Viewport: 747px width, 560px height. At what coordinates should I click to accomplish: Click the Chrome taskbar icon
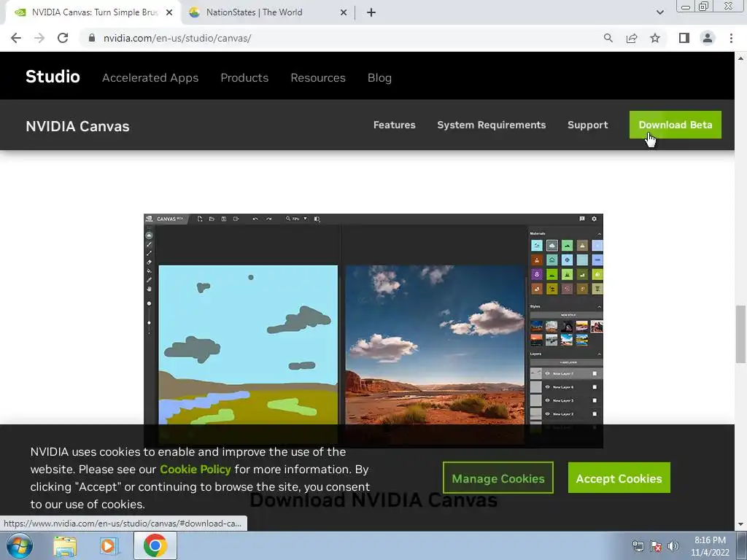[155, 545]
